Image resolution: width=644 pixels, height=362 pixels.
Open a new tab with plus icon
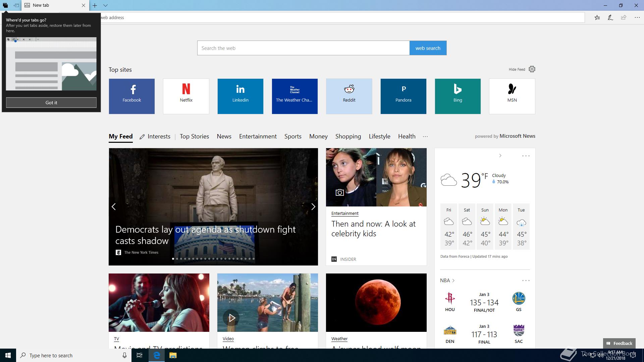[95, 5]
